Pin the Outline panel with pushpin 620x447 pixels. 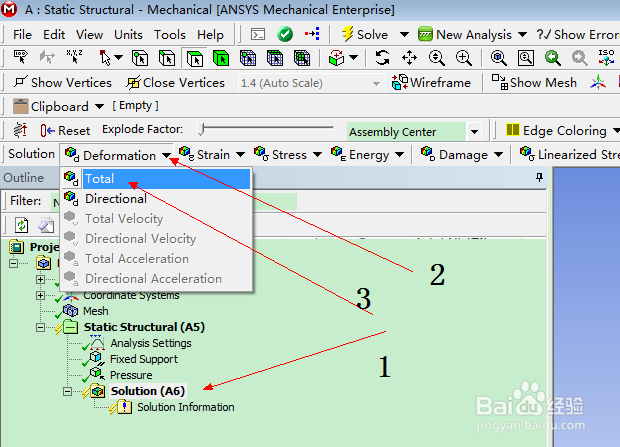pos(539,177)
